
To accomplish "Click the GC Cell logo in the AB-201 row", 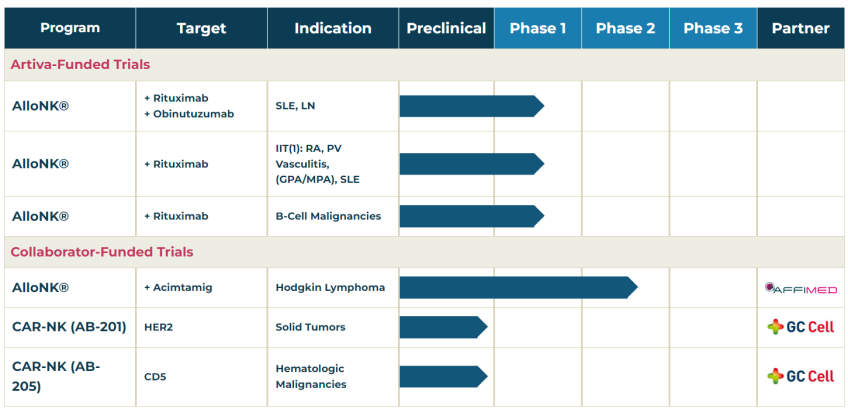I will (800, 327).
